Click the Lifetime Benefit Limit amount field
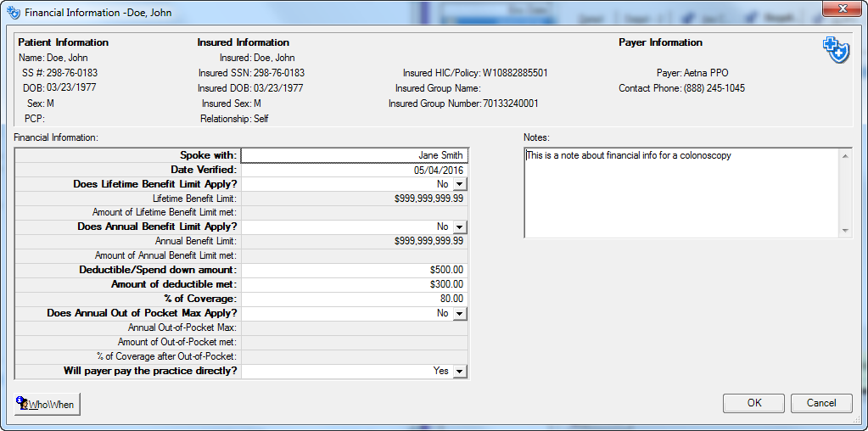Screen dimensions: 868x431 [355, 199]
